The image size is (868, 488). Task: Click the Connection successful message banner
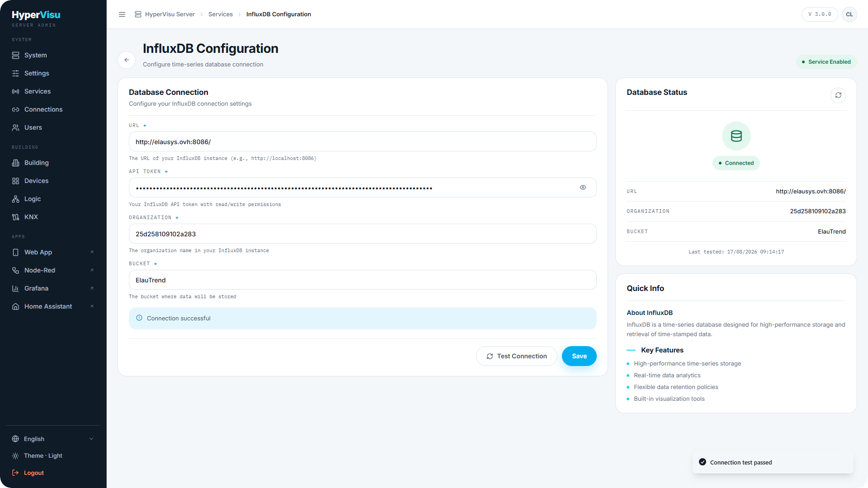coord(363,319)
